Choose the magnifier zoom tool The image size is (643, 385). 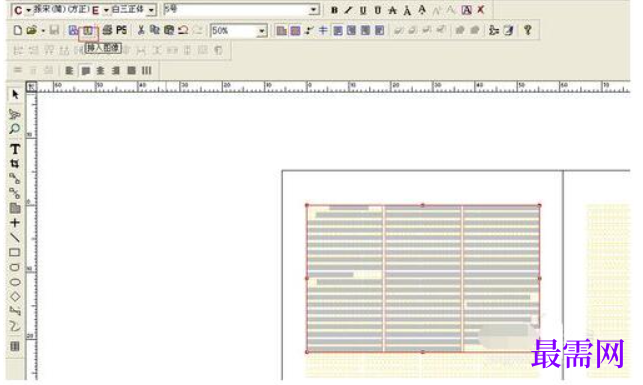[15, 129]
